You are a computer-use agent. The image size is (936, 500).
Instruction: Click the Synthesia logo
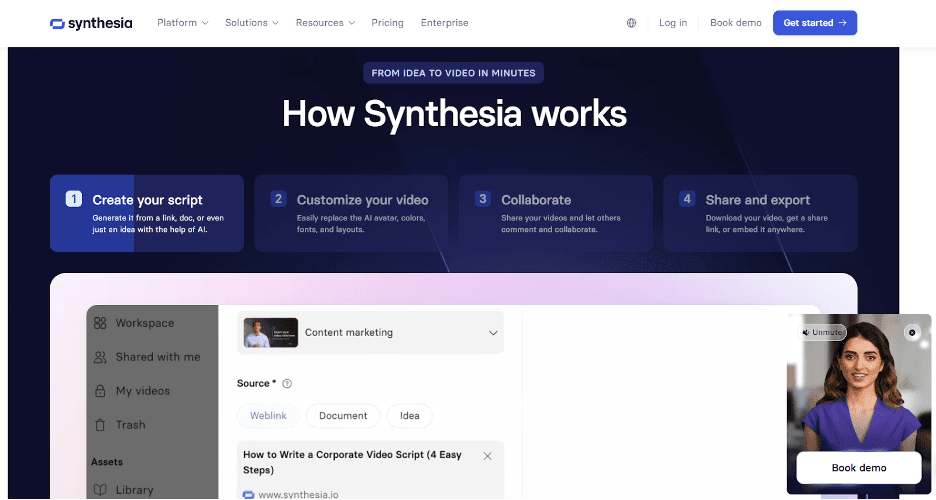91,23
